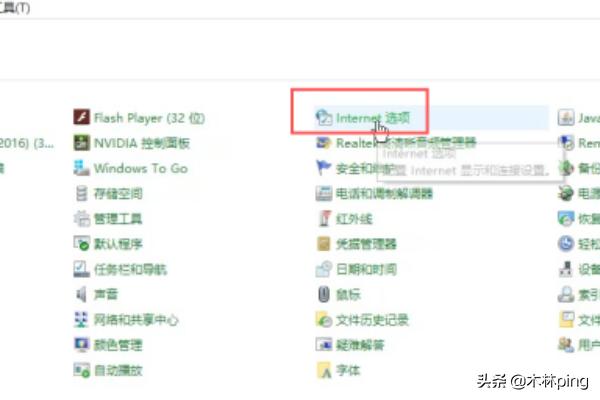
Task: Click the 声音 speaker icon
Action: (x=82, y=294)
